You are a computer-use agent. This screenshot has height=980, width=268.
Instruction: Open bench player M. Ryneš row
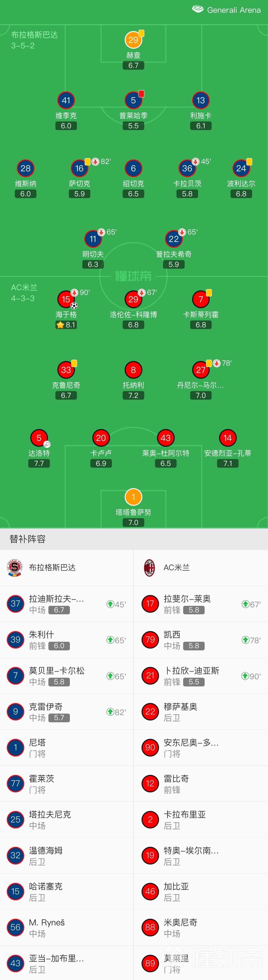click(67, 927)
